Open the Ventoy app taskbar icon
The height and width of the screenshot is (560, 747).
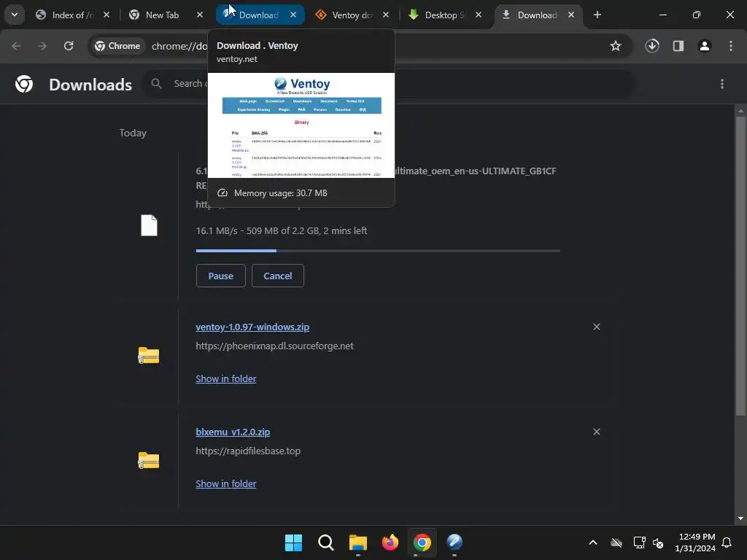click(x=454, y=542)
